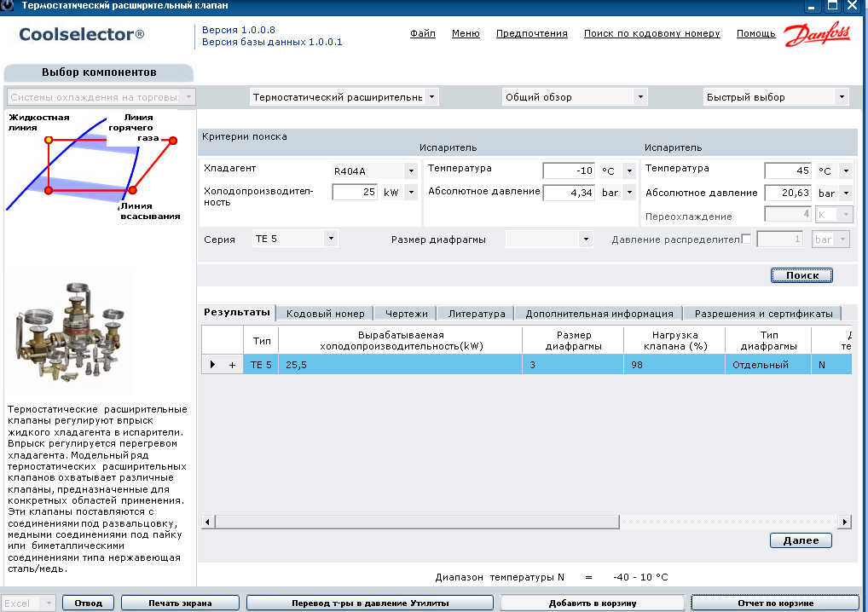Click the Холодопроизводительность value field

[x=355, y=192]
